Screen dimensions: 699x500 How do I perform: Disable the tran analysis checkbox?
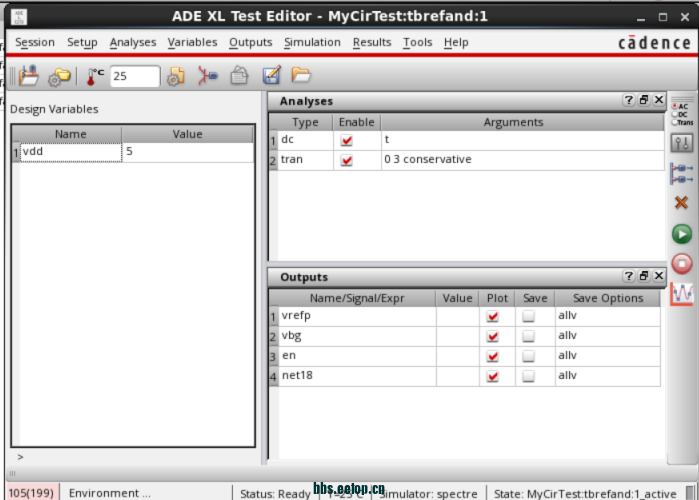346,160
